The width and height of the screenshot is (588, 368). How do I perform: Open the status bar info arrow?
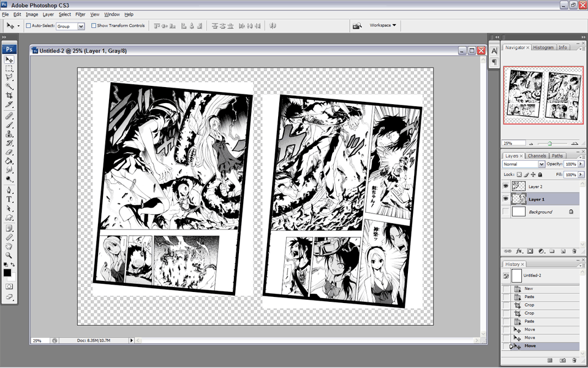point(131,340)
